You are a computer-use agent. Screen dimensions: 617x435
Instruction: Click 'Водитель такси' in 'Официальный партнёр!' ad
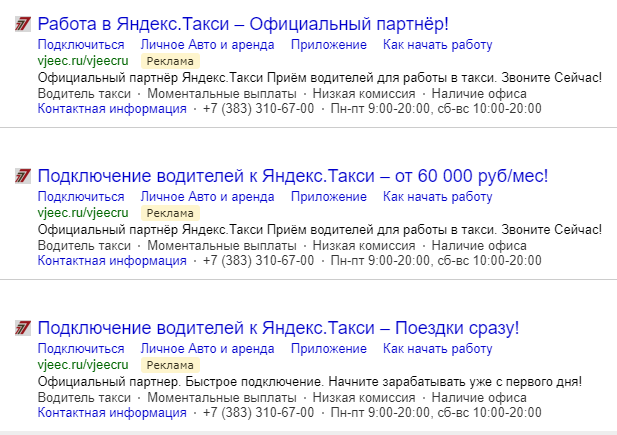click(x=84, y=94)
